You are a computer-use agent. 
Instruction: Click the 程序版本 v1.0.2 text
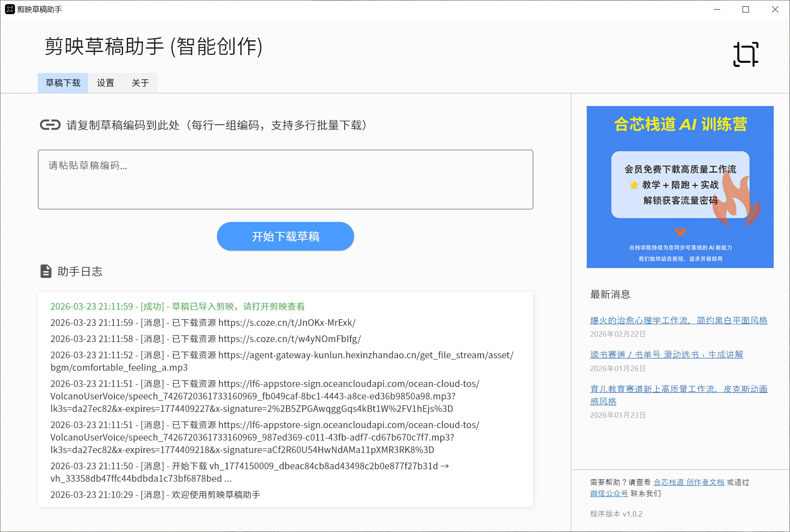click(x=616, y=514)
